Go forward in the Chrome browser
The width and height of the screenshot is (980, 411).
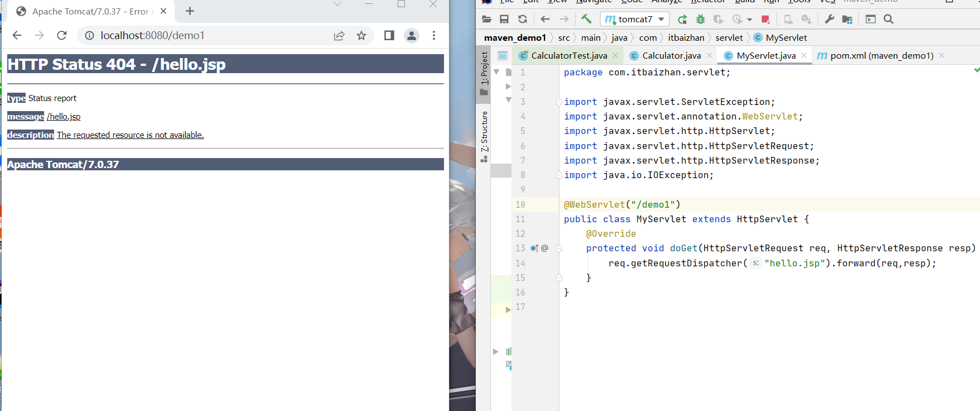(39, 35)
